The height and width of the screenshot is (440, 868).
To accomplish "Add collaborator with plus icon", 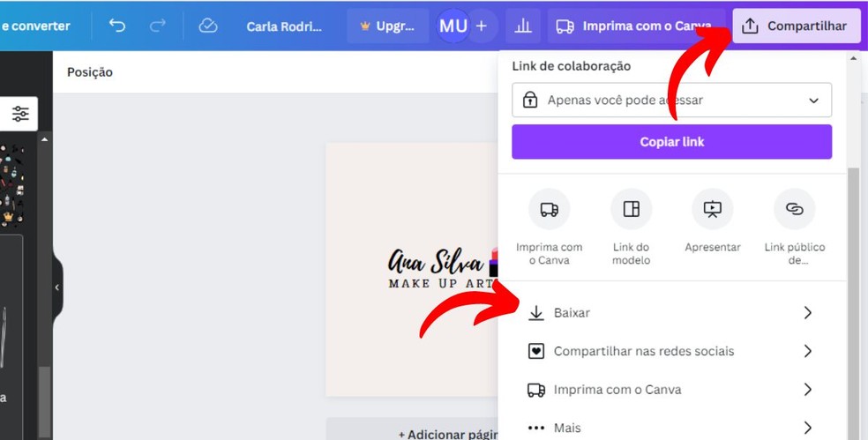I will [482, 26].
